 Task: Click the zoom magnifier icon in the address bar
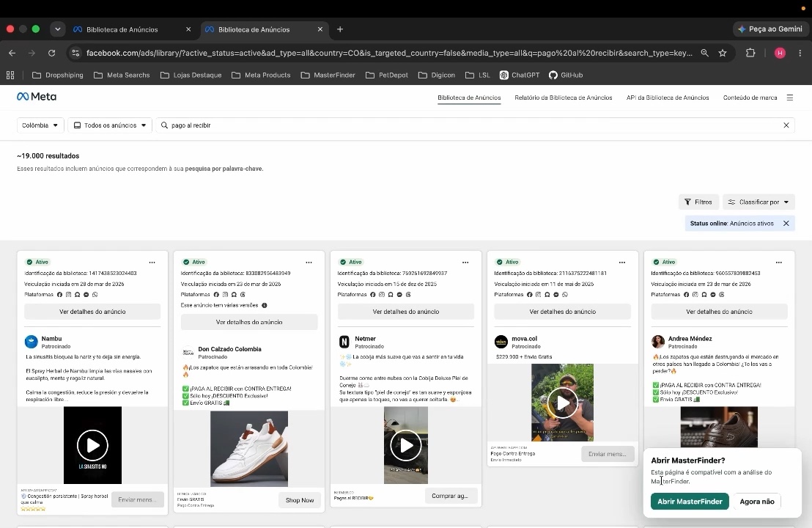[x=705, y=53]
